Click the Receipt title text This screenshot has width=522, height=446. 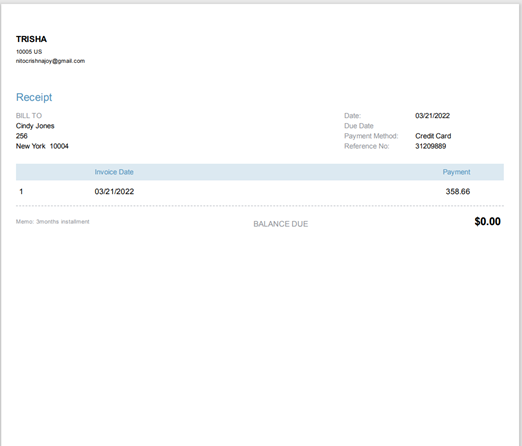click(34, 97)
